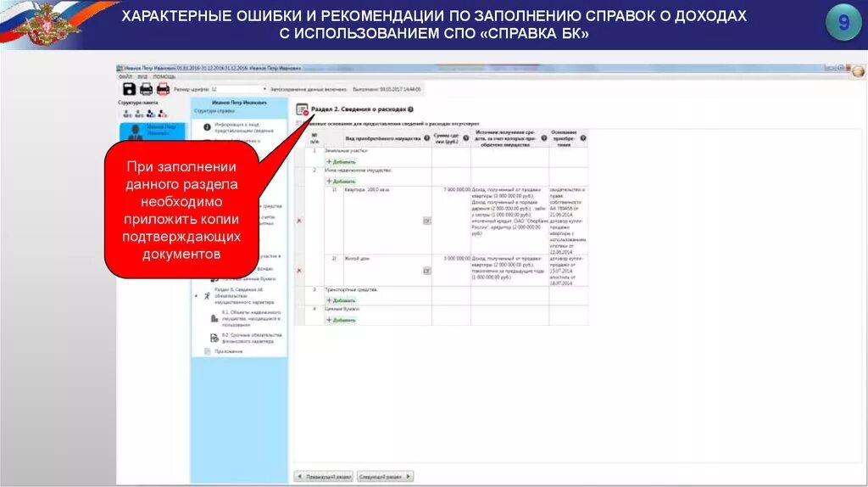The image size is (868, 487).
Task: Click Добавить under Транспортные средства
Action: coord(341,300)
